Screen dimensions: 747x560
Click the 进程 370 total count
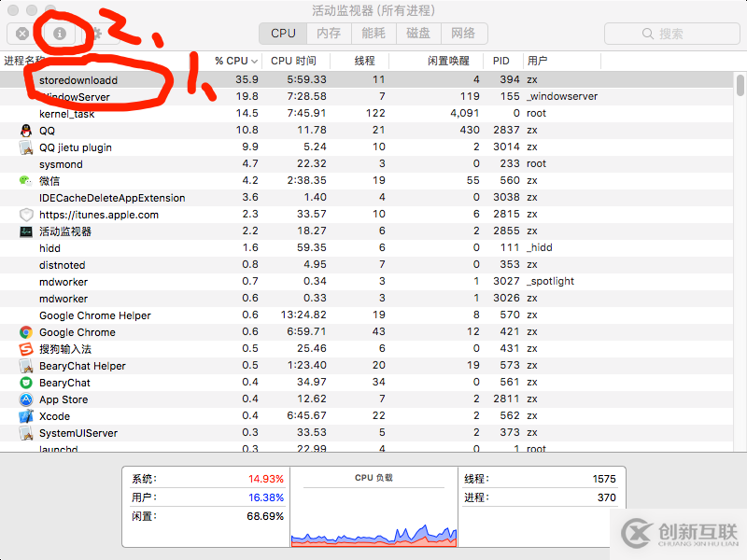click(606, 497)
